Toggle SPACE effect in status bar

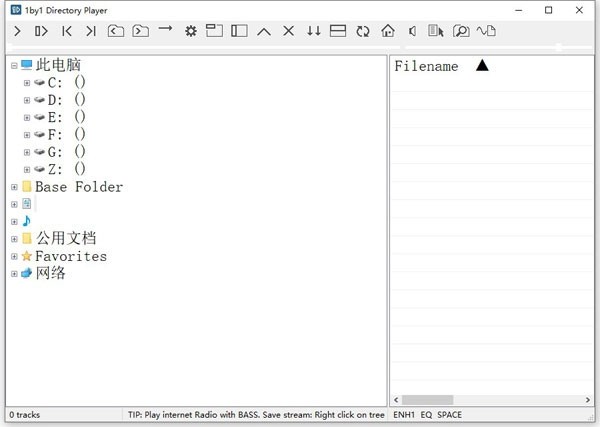[450, 414]
